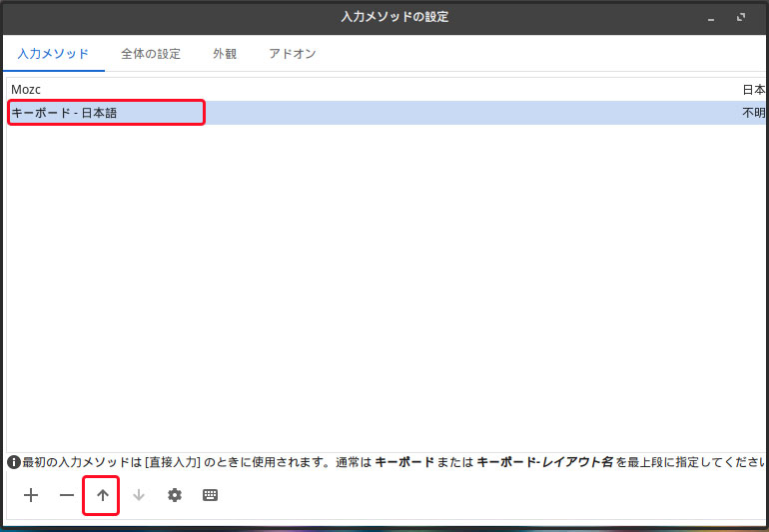The height and width of the screenshot is (532, 769).
Task: Maximize the input method settings window
Action: 741,18
